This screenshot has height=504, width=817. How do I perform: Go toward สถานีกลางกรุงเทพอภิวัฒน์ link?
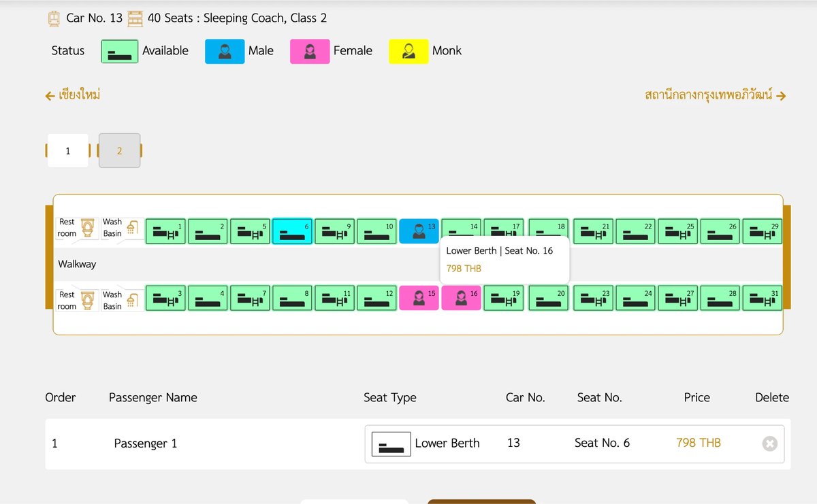(716, 95)
